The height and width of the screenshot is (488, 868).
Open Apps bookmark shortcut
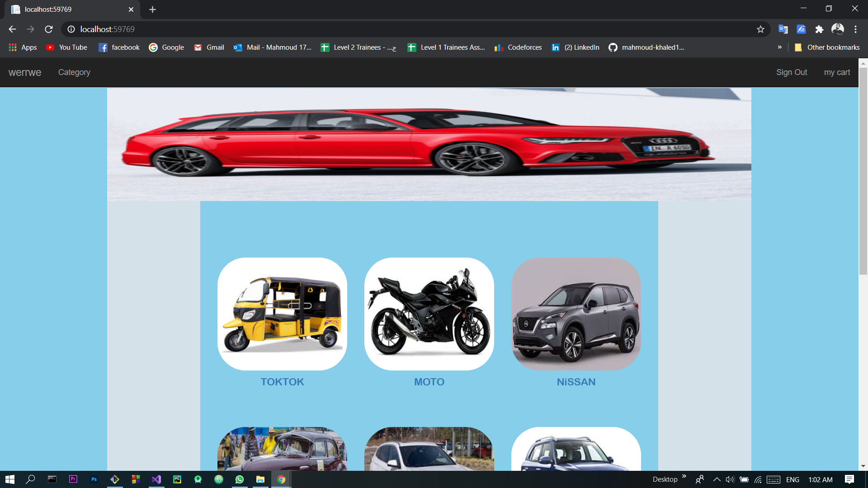23,47
